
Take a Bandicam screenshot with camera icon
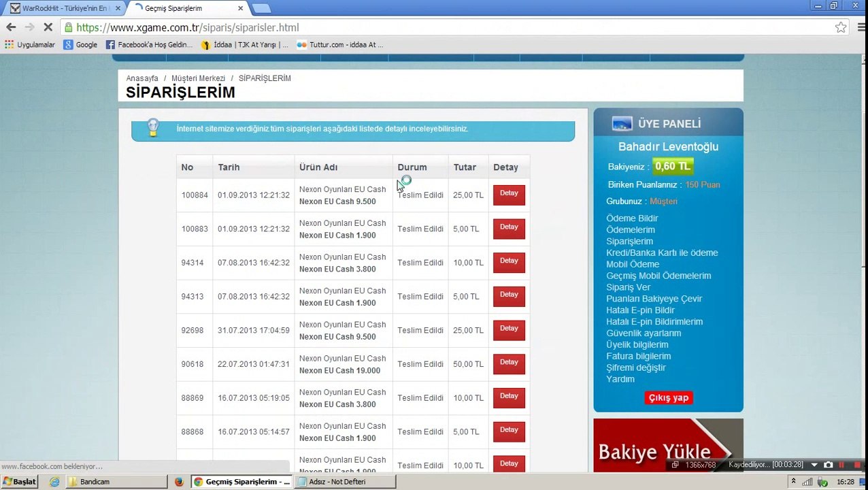point(828,465)
